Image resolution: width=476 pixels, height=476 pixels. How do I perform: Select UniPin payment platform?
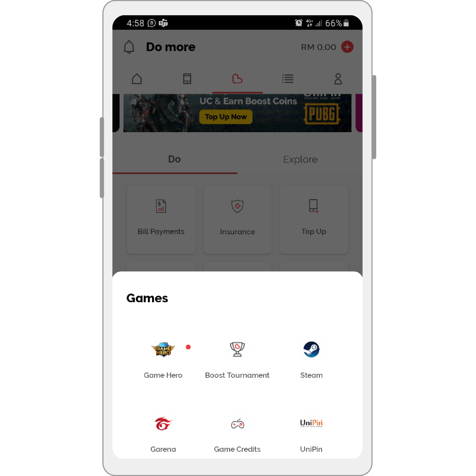[311, 431]
